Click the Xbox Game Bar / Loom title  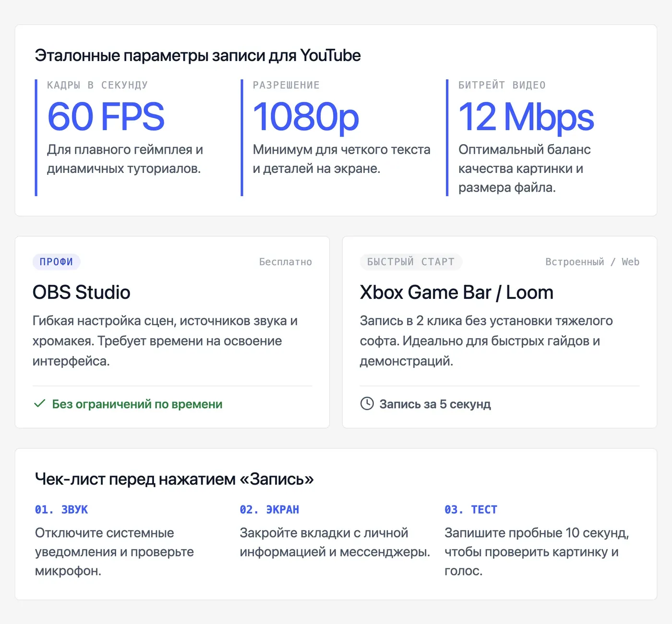[x=456, y=292]
